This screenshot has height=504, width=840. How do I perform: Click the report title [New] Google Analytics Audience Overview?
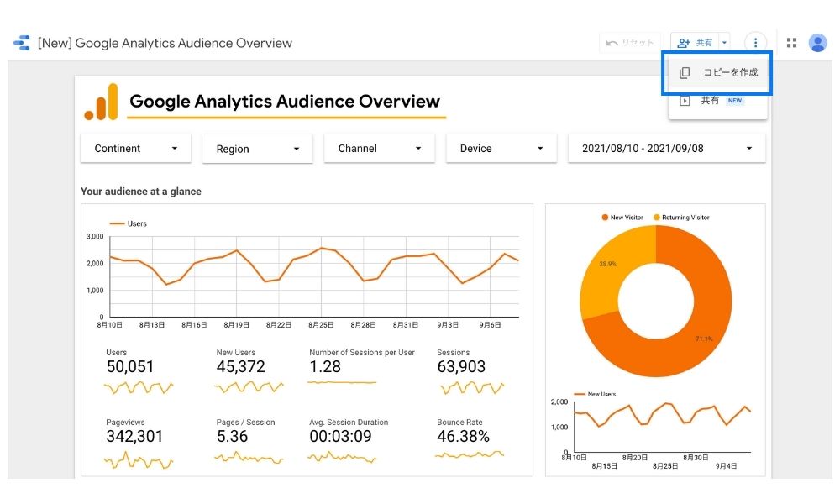[165, 44]
